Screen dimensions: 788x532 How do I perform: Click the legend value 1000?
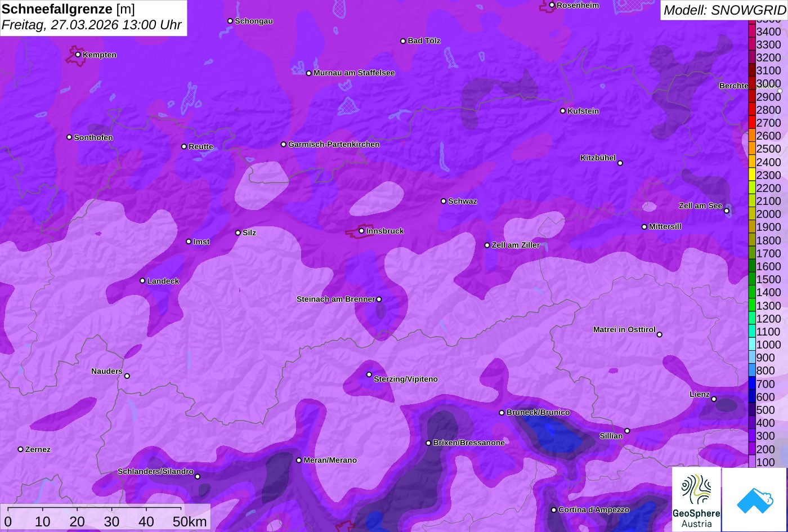[x=769, y=345]
